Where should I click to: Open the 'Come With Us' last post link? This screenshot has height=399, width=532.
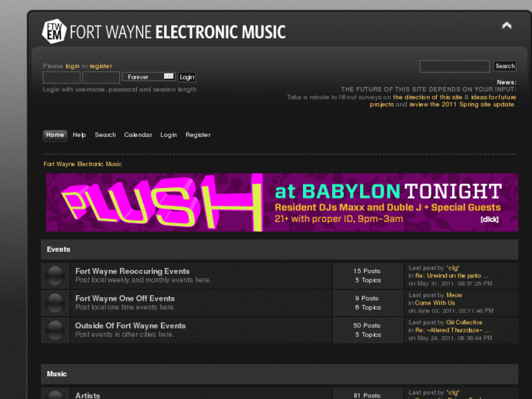435,303
